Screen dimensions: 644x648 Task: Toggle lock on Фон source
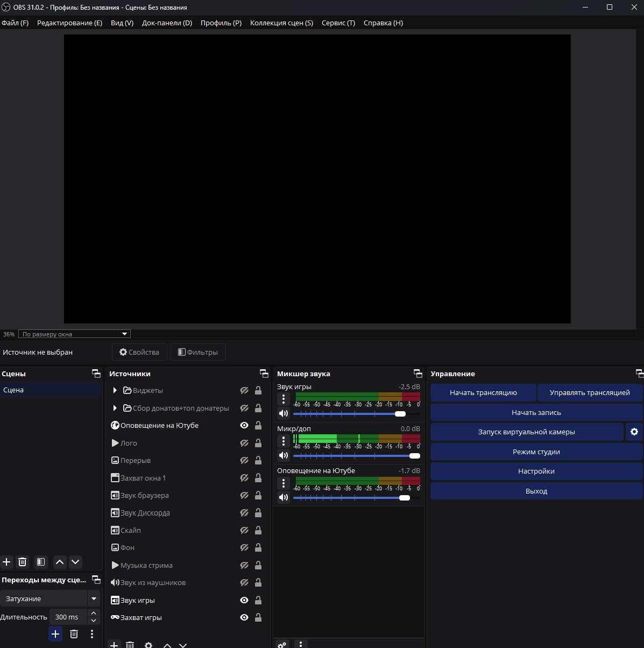point(258,547)
